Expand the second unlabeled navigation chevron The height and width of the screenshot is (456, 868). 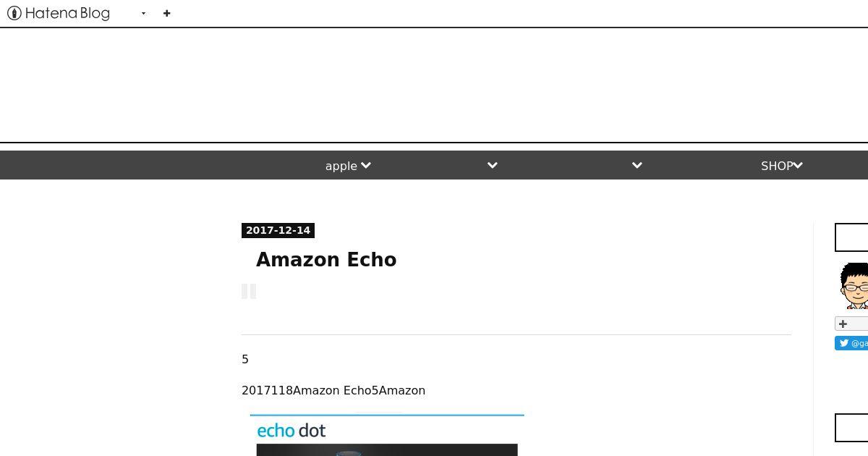493,166
